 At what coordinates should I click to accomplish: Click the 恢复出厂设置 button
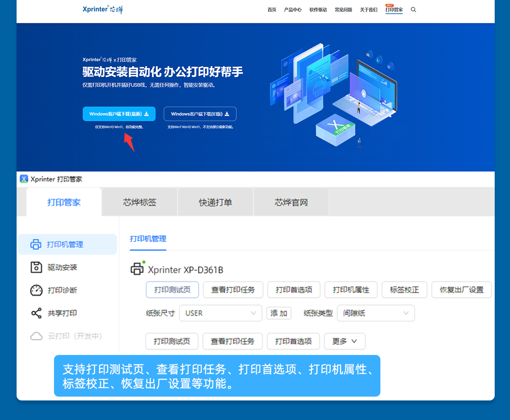462,290
